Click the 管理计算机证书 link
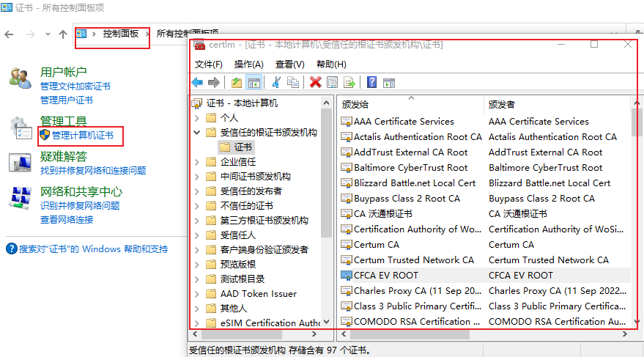 pyautogui.click(x=83, y=136)
